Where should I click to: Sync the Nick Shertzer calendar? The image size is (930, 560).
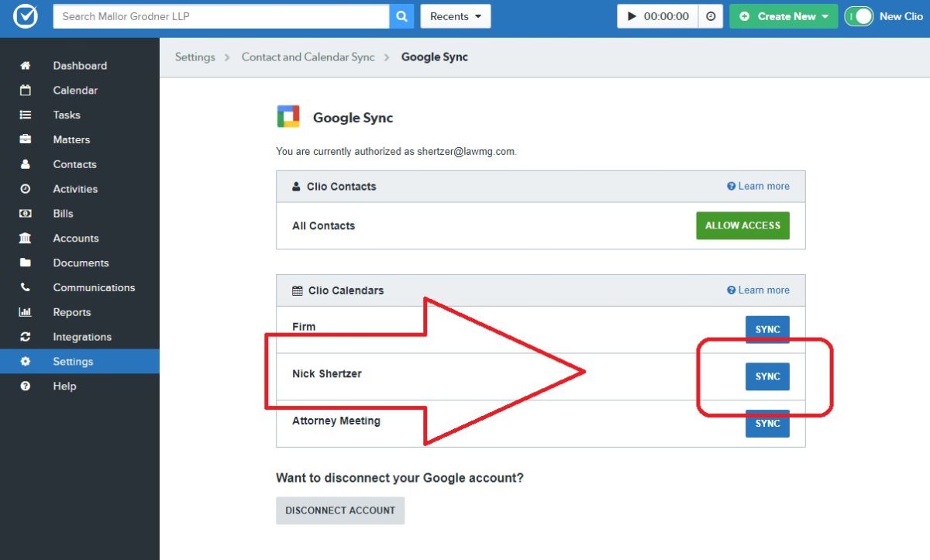pyautogui.click(x=767, y=376)
